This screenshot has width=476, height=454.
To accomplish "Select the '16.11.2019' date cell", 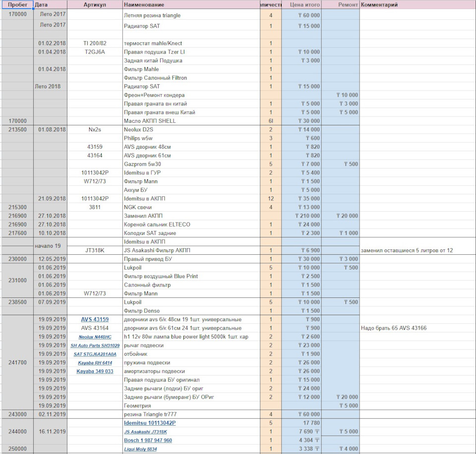I will click(x=51, y=432).
